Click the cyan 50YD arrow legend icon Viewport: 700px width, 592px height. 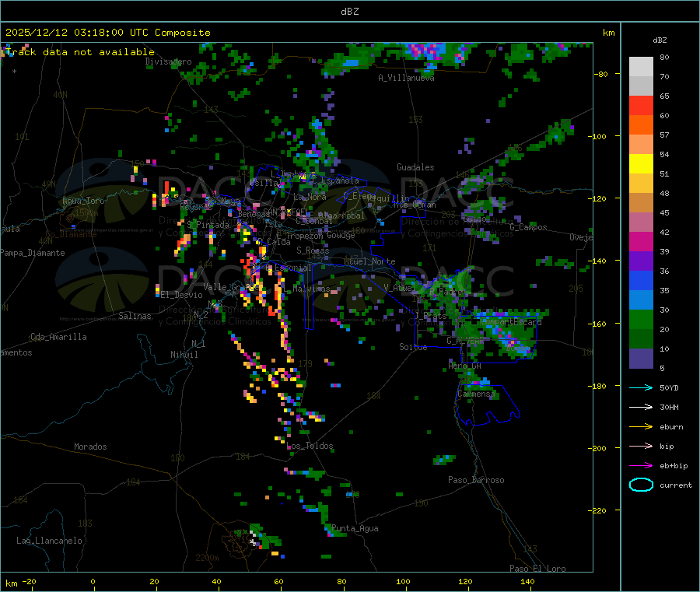coord(641,387)
